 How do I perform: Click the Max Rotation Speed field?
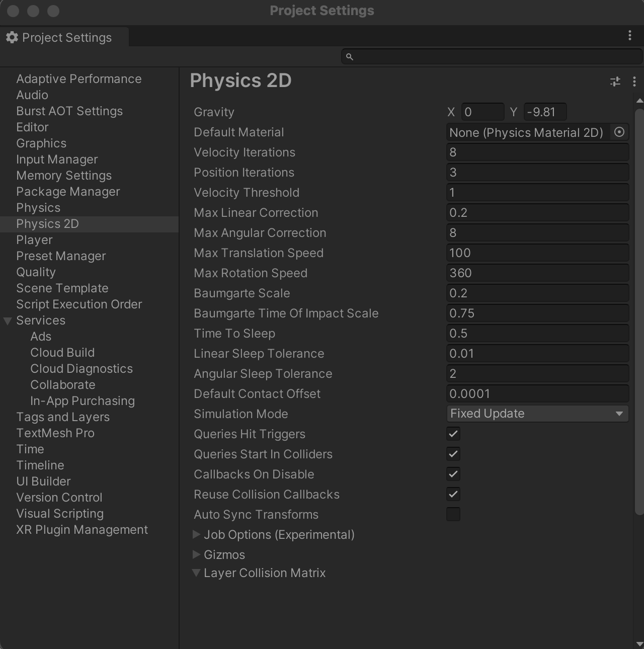pos(537,273)
